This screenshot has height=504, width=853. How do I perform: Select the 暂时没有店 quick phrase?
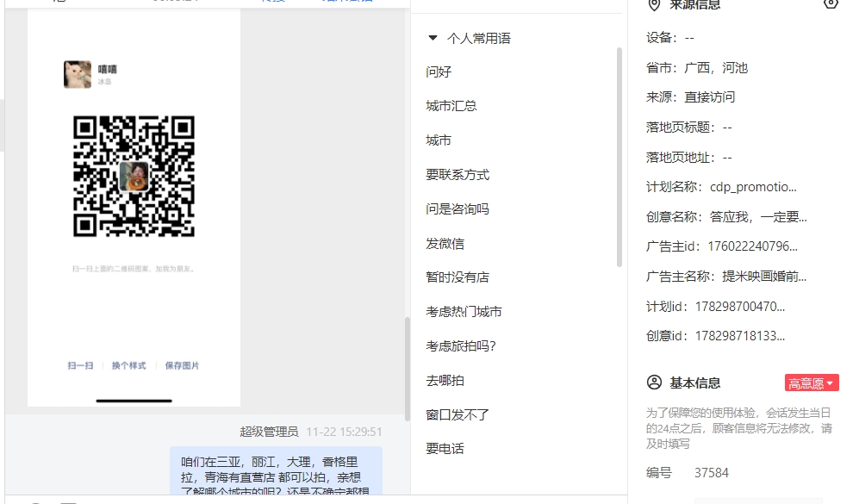pos(458,277)
